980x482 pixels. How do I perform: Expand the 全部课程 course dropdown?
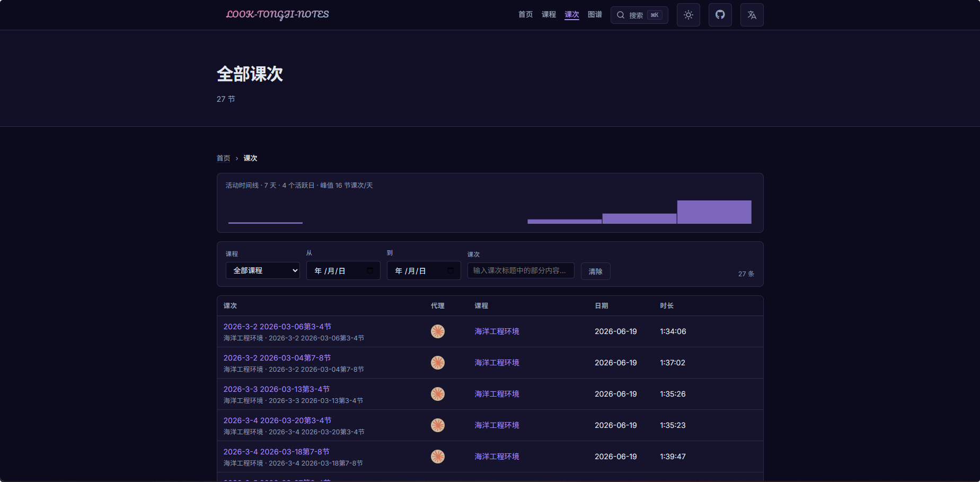[x=263, y=270]
